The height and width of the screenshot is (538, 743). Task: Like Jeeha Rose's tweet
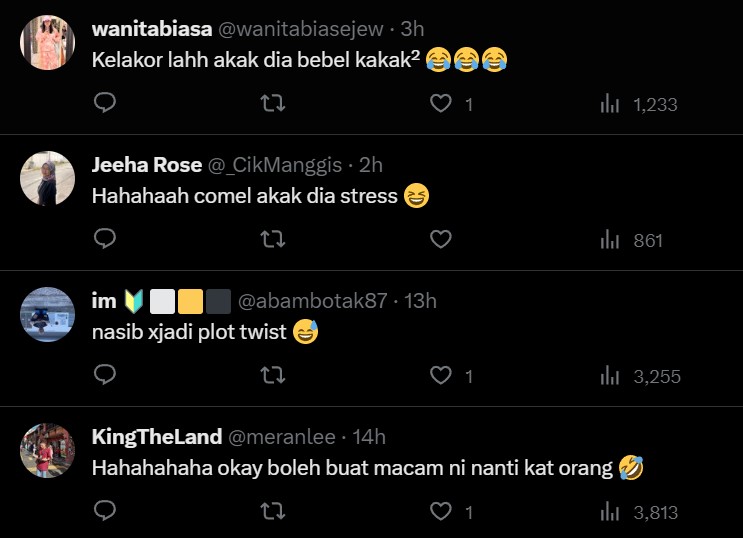tap(440, 240)
